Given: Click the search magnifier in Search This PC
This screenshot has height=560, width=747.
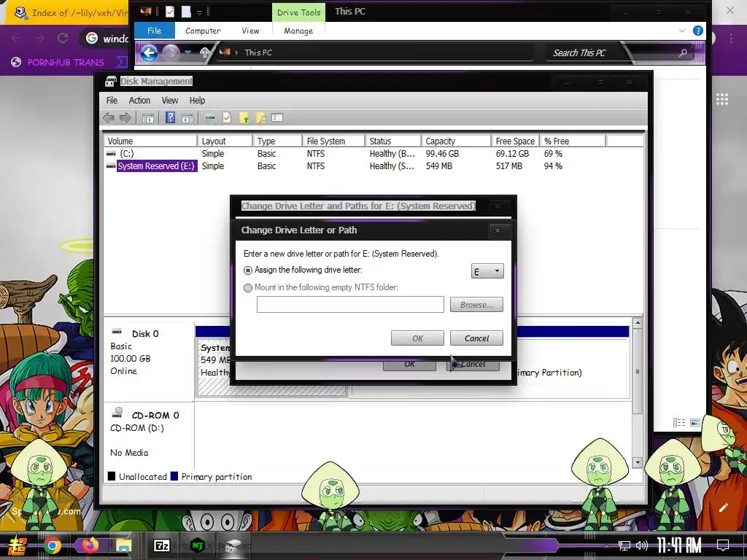Looking at the screenshot, I should pyautogui.click(x=683, y=52).
